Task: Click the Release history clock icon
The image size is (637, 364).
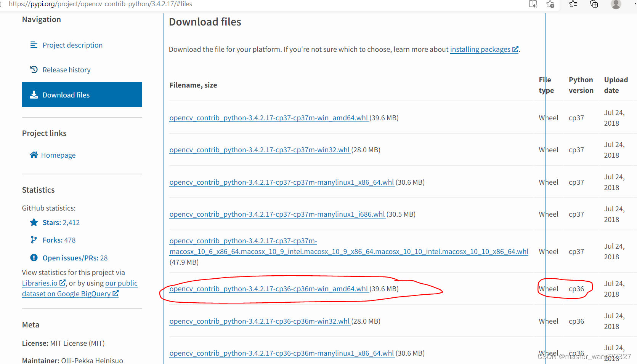Action: (x=34, y=70)
